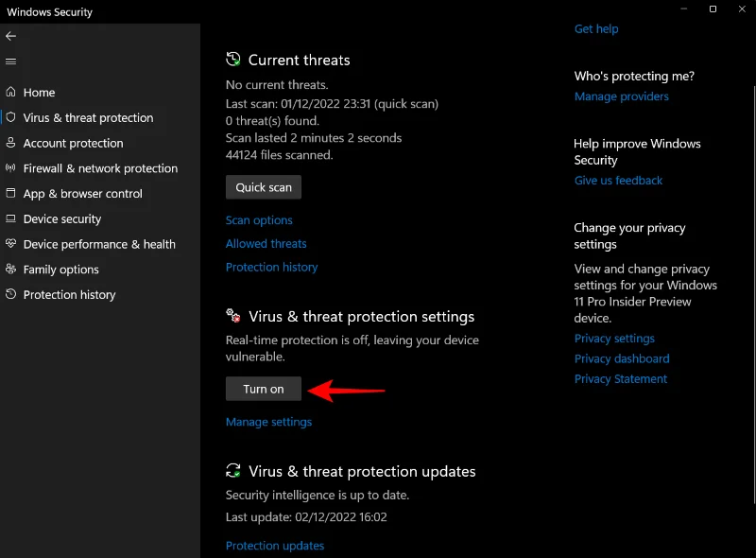Open Device security via its processor icon
The image size is (756, 558).
pos(13,218)
